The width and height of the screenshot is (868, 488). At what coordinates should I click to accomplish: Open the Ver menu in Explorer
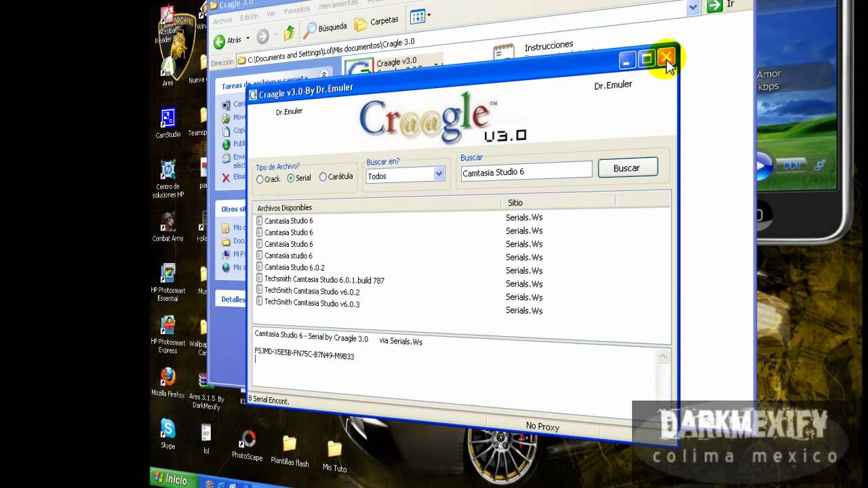271,14
